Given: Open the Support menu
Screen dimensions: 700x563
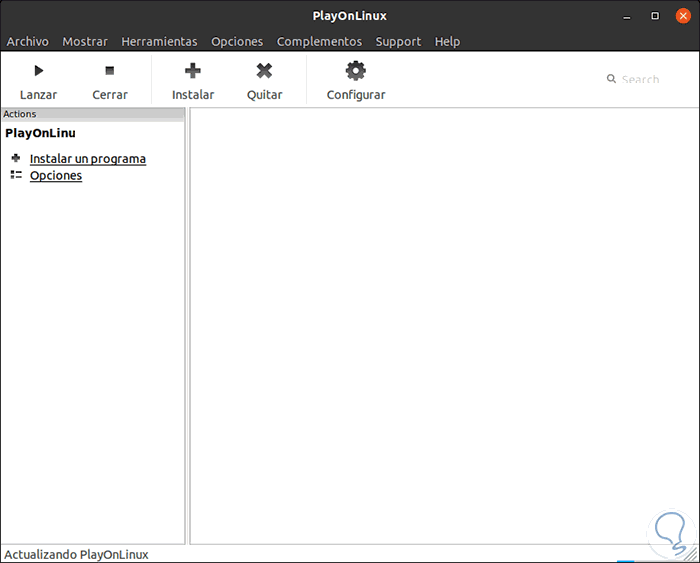Looking at the screenshot, I should (398, 42).
